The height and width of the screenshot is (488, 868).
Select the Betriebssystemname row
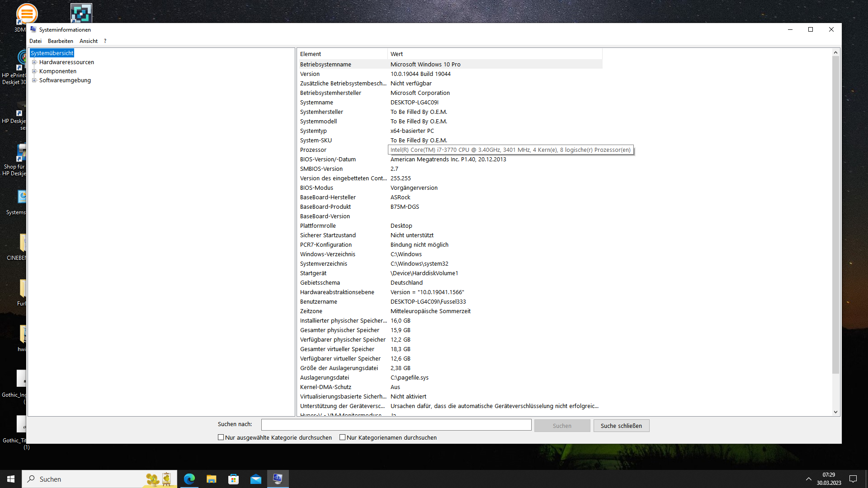pos(450,64)
